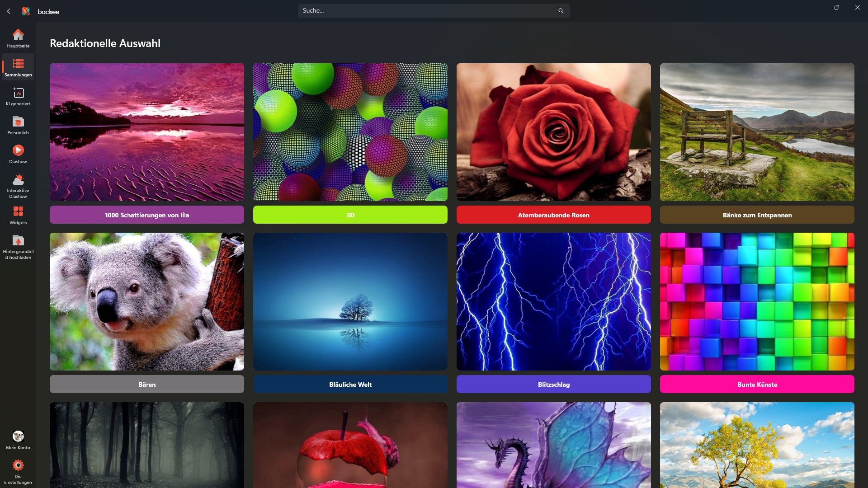This screenshot has height=488, width=868.
Task: Minimize the backiee window
Action: tap(816, 7)
